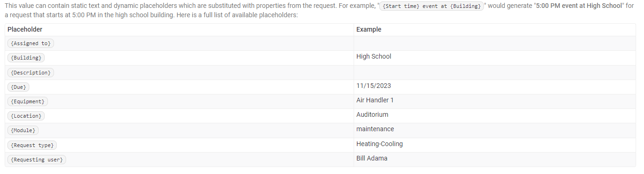Click the {Start time} event at {Building} sample code
644x174 pixels.
[431, 7]
